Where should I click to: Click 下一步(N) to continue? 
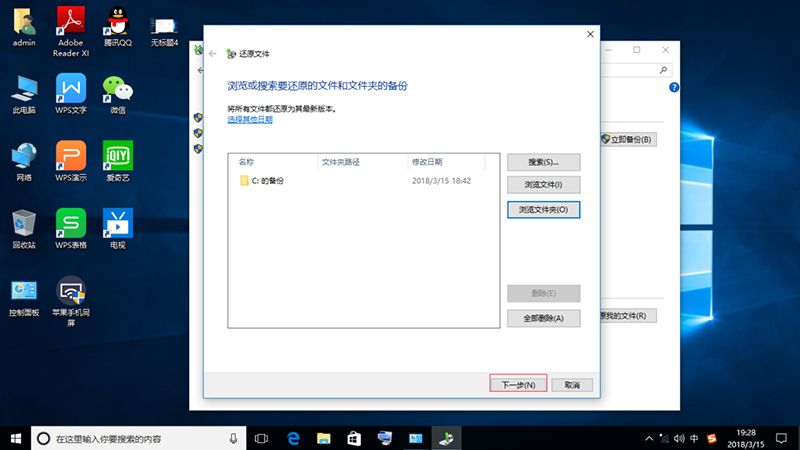(x=518, y=385)
